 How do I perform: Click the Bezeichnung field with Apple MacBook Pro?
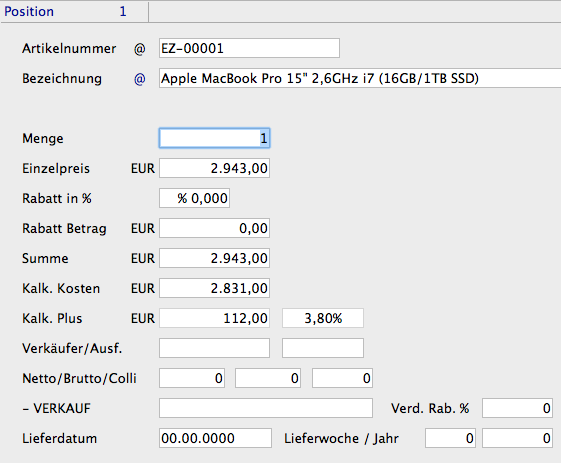[x=360, y=78]
